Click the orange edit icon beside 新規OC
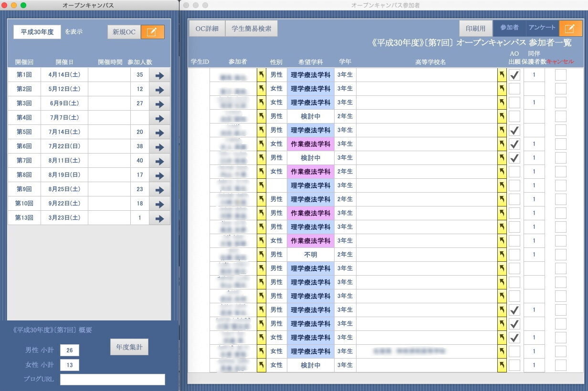 pos(152,32)
